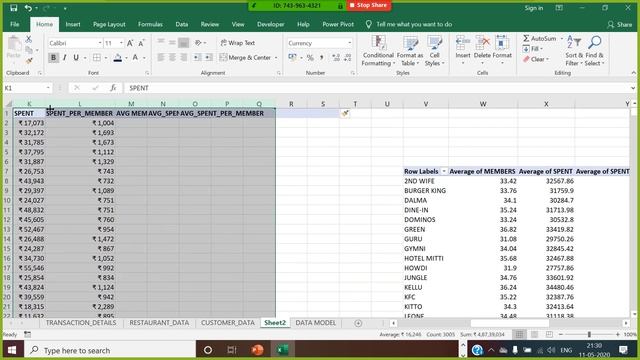
Task: Decrease font size with the small A
Action: click(141, 43)
